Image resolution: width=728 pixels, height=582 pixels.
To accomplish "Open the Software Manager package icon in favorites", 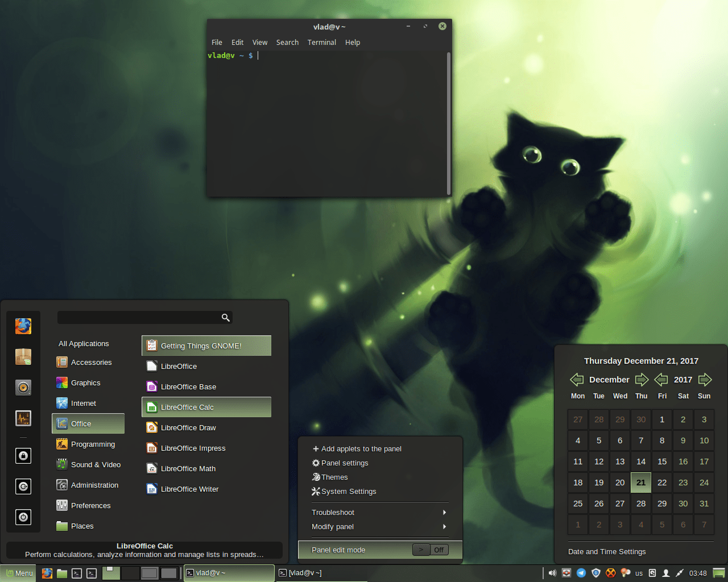I will 23,357.
